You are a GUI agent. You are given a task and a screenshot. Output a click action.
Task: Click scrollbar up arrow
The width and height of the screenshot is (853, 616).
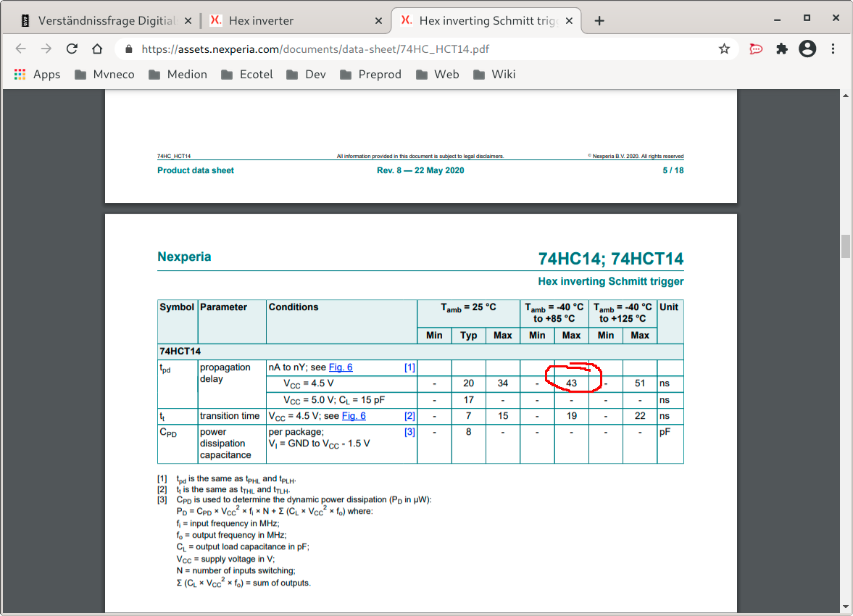coord(845,96)
